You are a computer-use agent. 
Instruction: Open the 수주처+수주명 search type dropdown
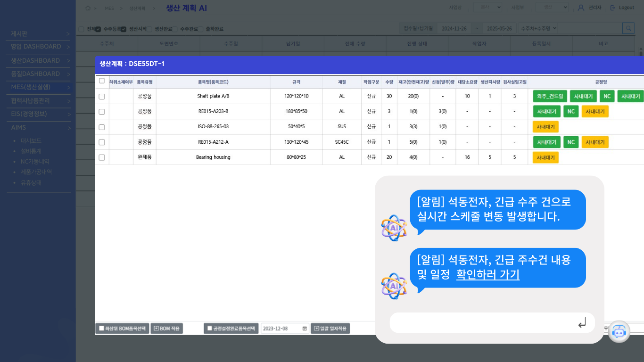pos(538,28)
